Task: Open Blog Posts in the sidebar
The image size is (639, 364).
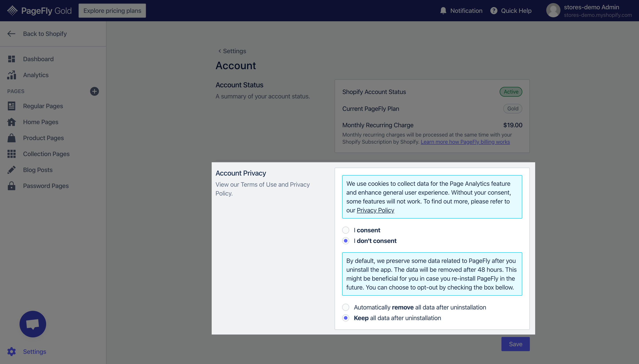Action: pos(38,170)
